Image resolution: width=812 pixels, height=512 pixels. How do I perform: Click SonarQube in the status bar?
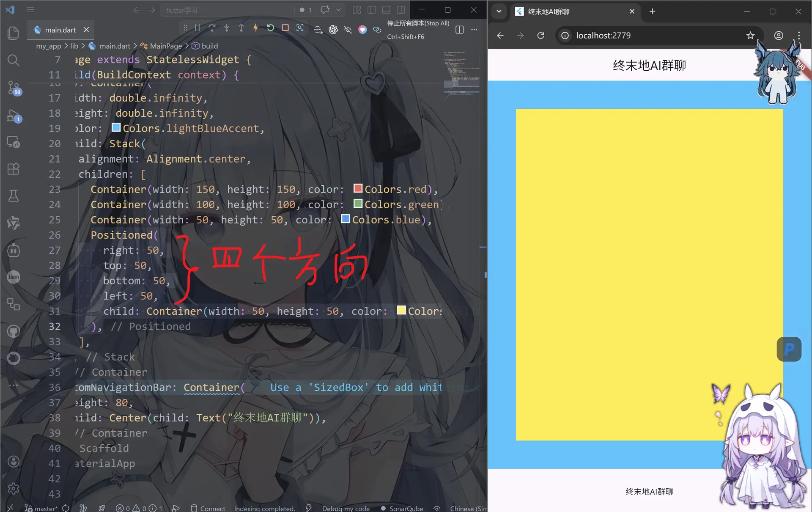pyautogui.click(x=402, y=508)
